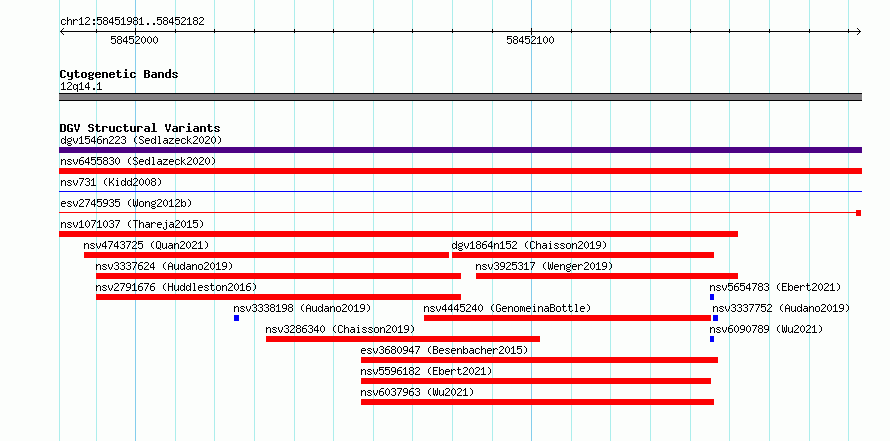Open the nsv5654783 (Ebert2021) label

(775, 287)
